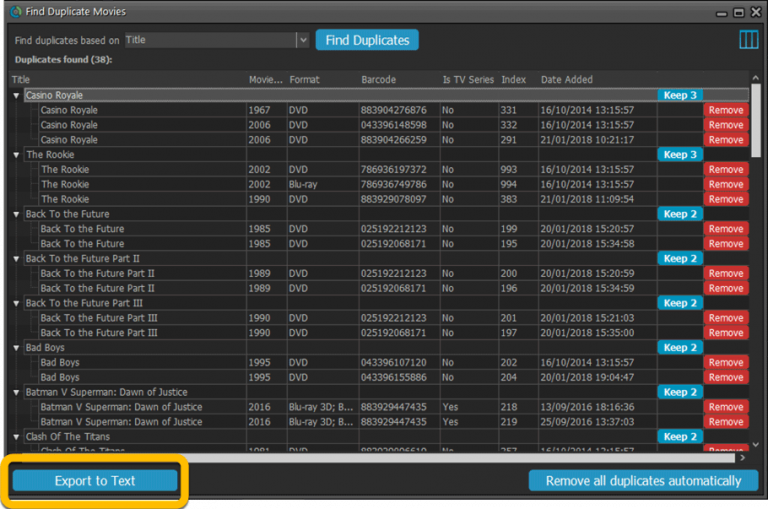Remove The Rookie Blu-ray entry
This screenshot has height=509, width=768.
coord(726,184)
